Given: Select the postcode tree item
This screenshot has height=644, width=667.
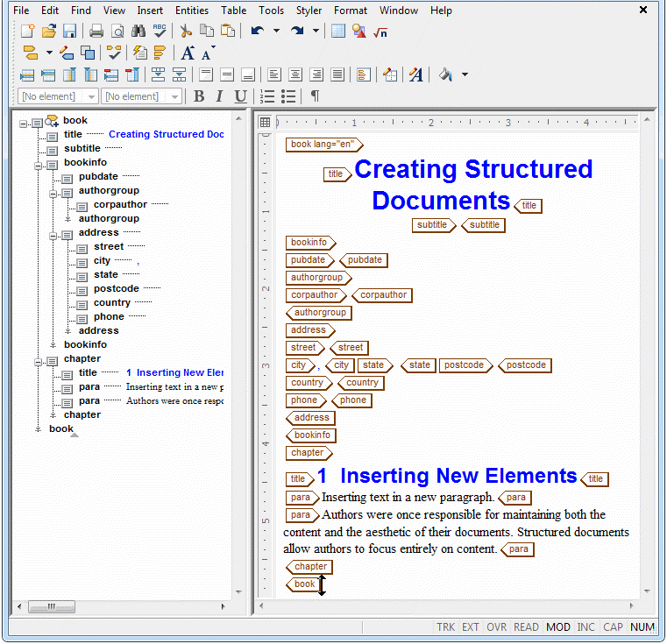Looking at the screenshot, I should 117,288.
